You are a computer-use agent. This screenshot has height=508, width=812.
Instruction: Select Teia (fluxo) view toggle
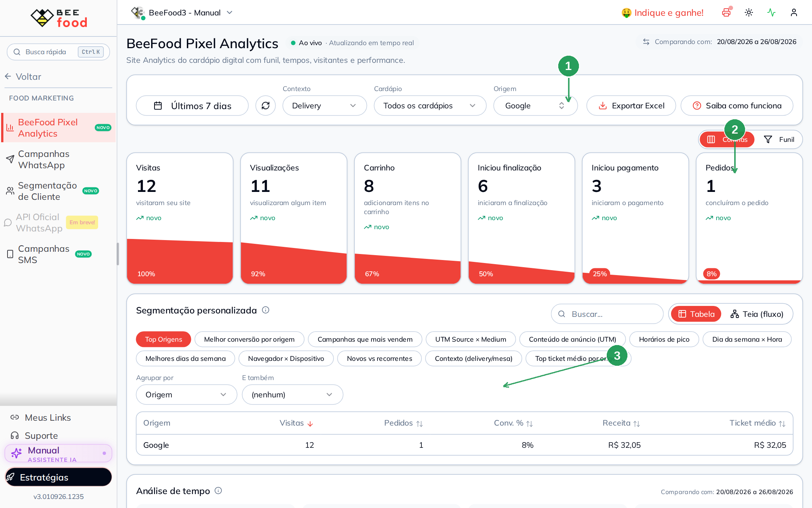(x=757, y=314)
